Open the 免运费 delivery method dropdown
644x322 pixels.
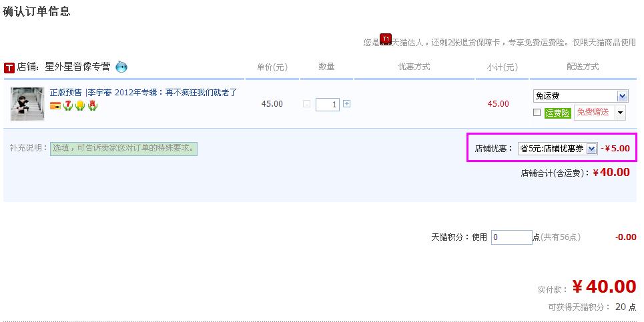click(581, 96)
